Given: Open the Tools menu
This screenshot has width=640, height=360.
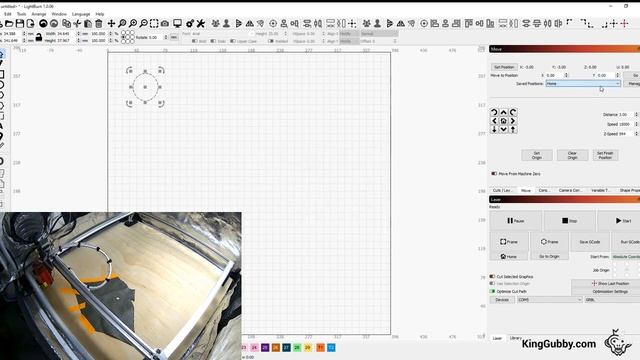Looking at the screenshot, I should (x=21, y=14).
